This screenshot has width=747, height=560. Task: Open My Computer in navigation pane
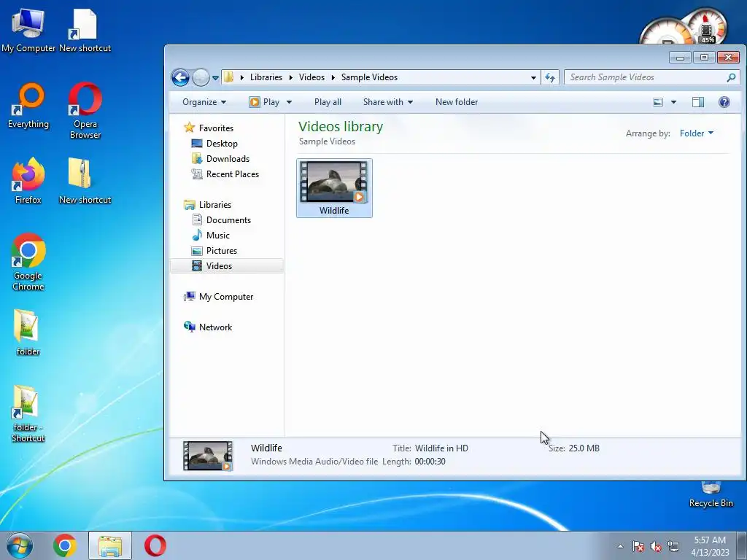[x=226, y=297]
